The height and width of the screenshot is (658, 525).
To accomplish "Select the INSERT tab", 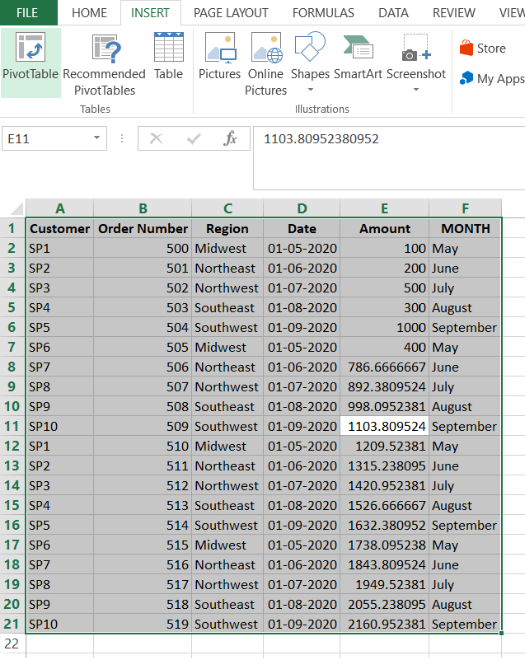I will [150, 13].
